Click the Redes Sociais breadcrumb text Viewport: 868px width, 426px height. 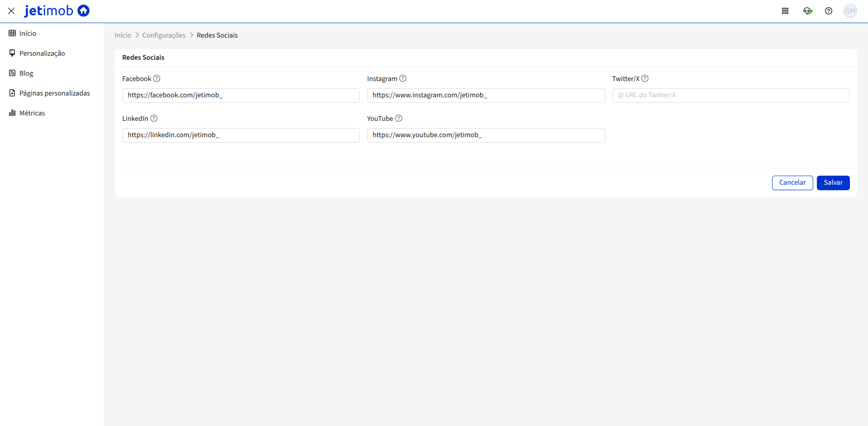(217, 35)
